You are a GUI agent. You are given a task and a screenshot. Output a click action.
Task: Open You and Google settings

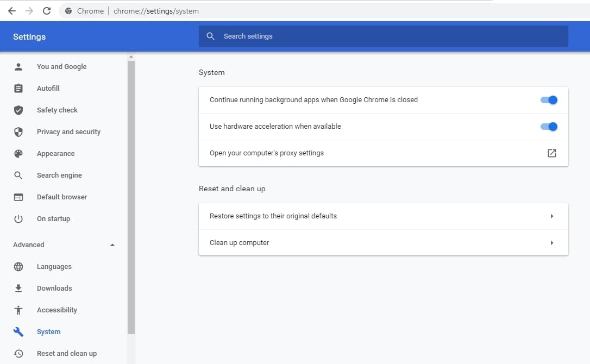pyautogui.click(x=62, y=67)
